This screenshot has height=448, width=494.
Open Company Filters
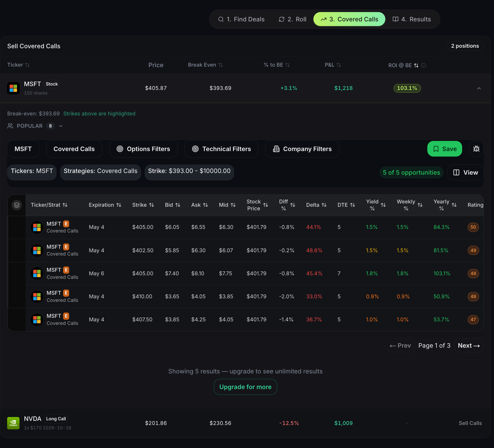pos(302,149)
